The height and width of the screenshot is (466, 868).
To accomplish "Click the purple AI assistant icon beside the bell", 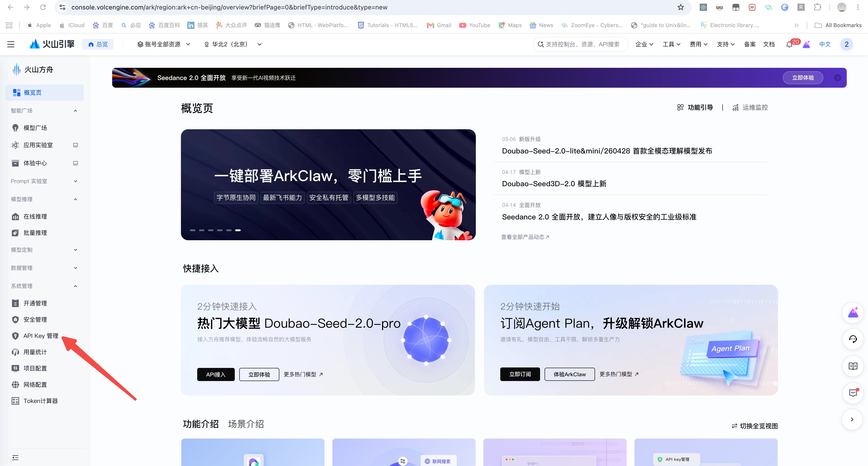I will coord(806,45).
